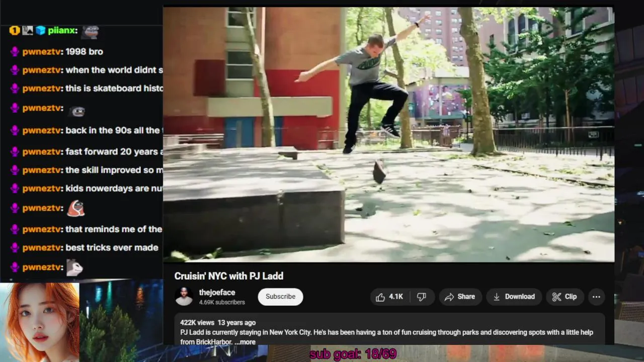This screenshot has height=362, width=644.
Task: Click chat message '1998 bro'
Action: click(84, 51)
